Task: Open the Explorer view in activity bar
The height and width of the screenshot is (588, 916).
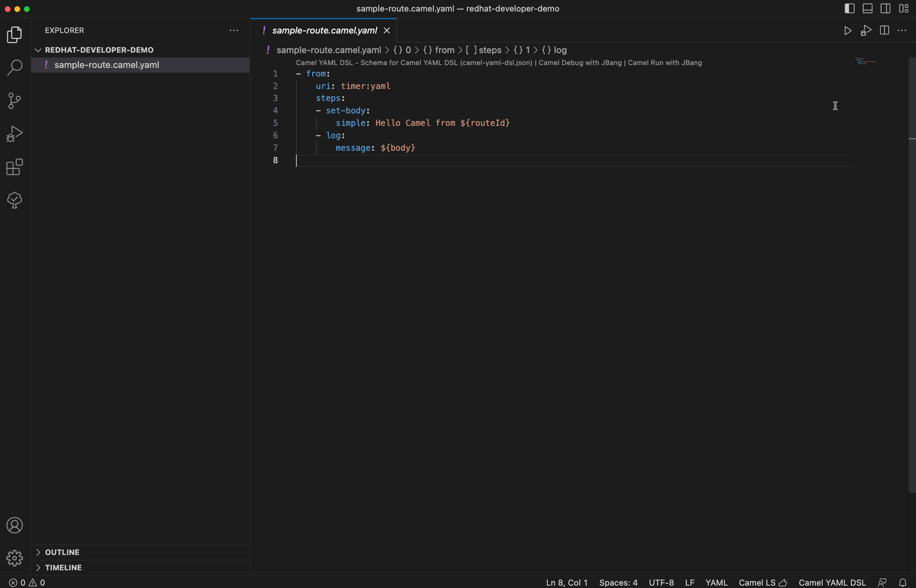Action: point(15,34)
